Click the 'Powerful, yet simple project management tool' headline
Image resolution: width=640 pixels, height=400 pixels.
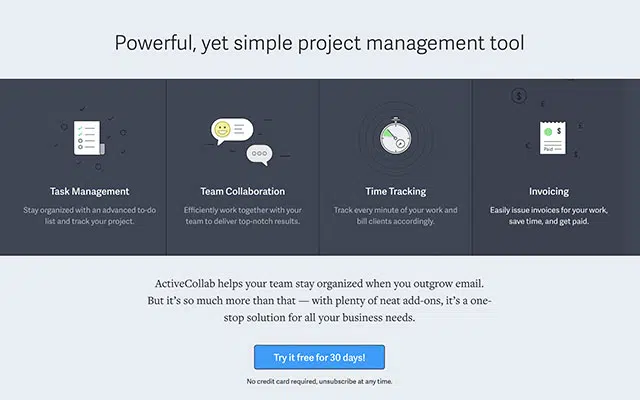pos(320,43)
